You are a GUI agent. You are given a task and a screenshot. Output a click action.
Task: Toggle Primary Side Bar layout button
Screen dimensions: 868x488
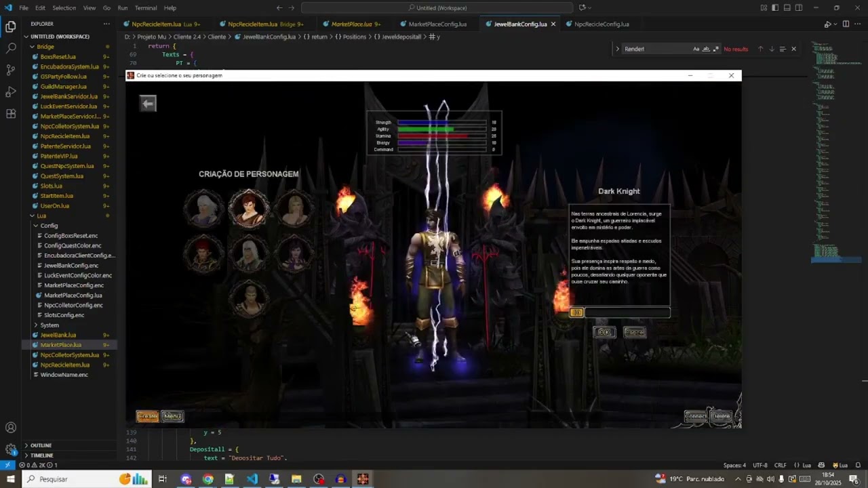(775, 8)
